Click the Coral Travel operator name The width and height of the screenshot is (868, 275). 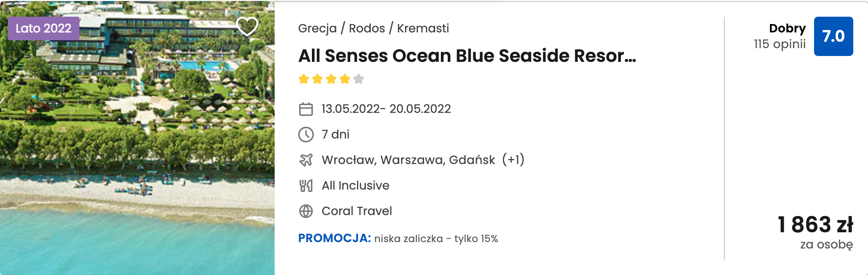pyautogui.click(x=357, y=211)
